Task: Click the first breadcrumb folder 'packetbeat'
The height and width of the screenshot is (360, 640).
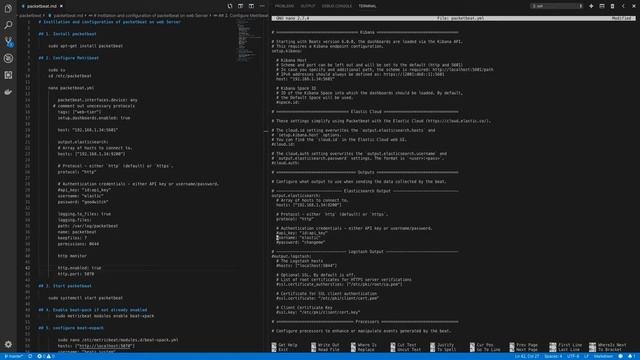Action: pyautogui.click(x=30, y=16)
